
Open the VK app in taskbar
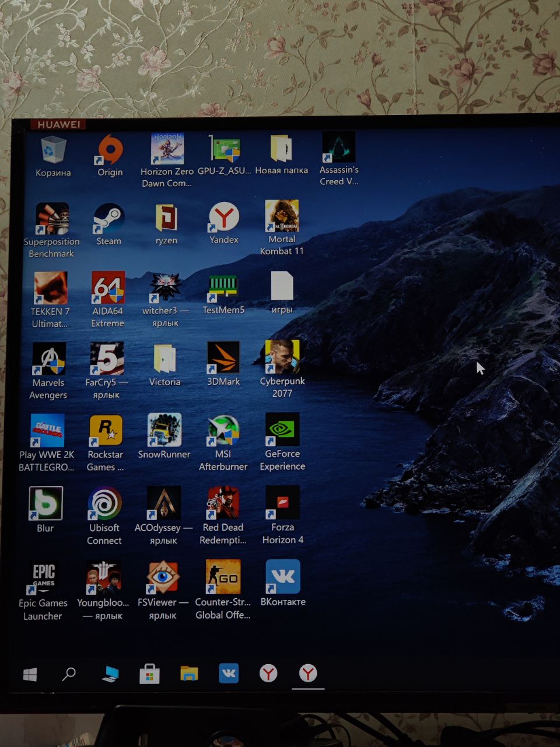point(229,673)
